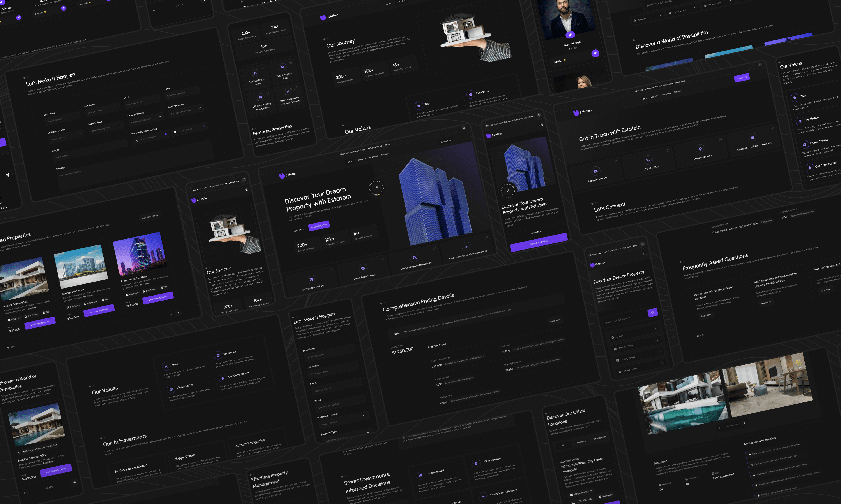The image size is (841, 504).
Task: Click the next arrow in the Featured Properties carousel
Action: pyautogui.click(x=178, y=313)
